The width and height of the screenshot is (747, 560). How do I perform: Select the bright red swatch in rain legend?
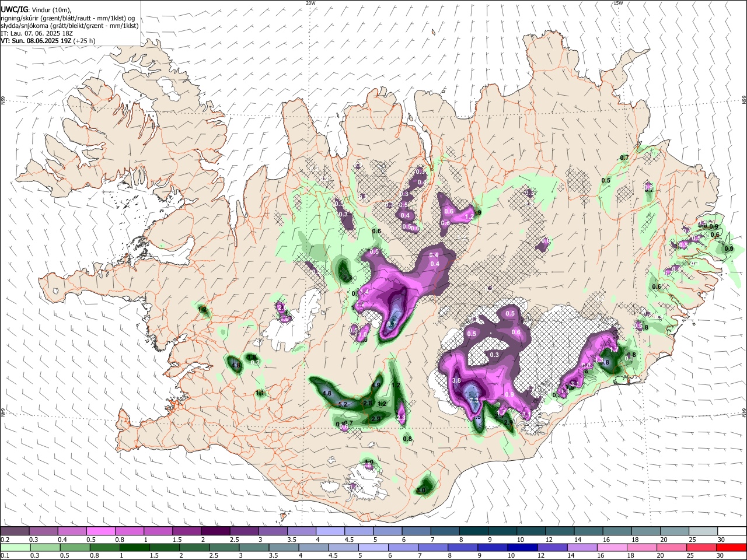(x=732, y=548)
